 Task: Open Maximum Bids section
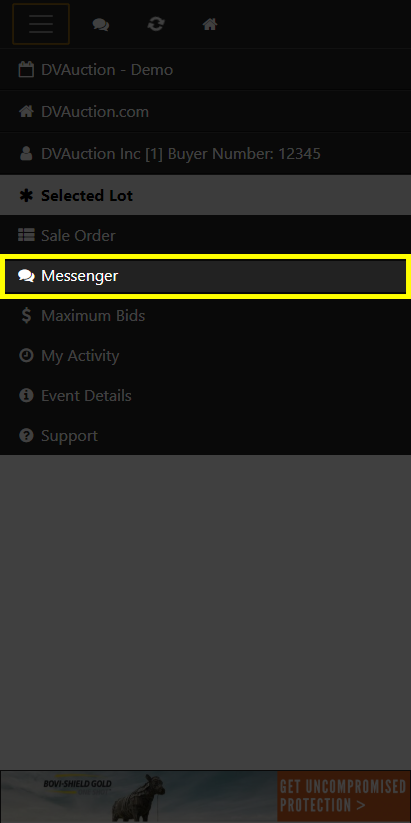tap(205, 315)
